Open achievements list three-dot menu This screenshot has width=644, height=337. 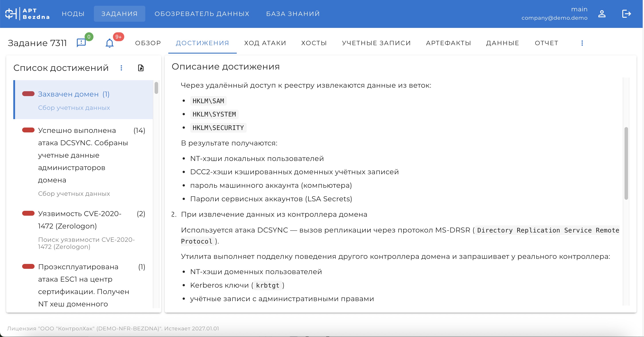point(121,68)
